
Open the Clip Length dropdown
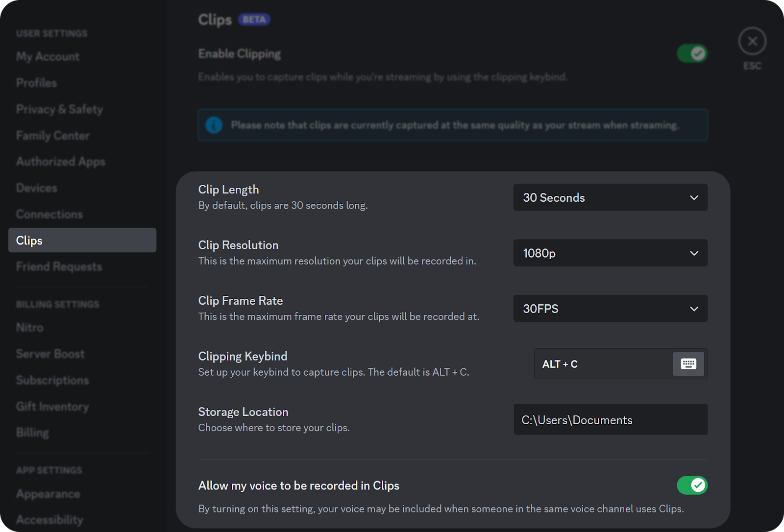tap(610, 197)
